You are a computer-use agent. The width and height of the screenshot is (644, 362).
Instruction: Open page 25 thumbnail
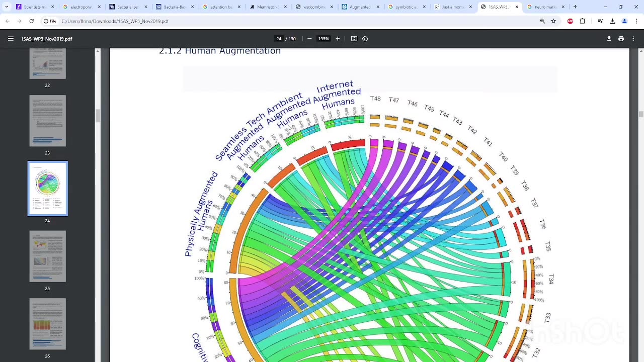pos(47,256)
